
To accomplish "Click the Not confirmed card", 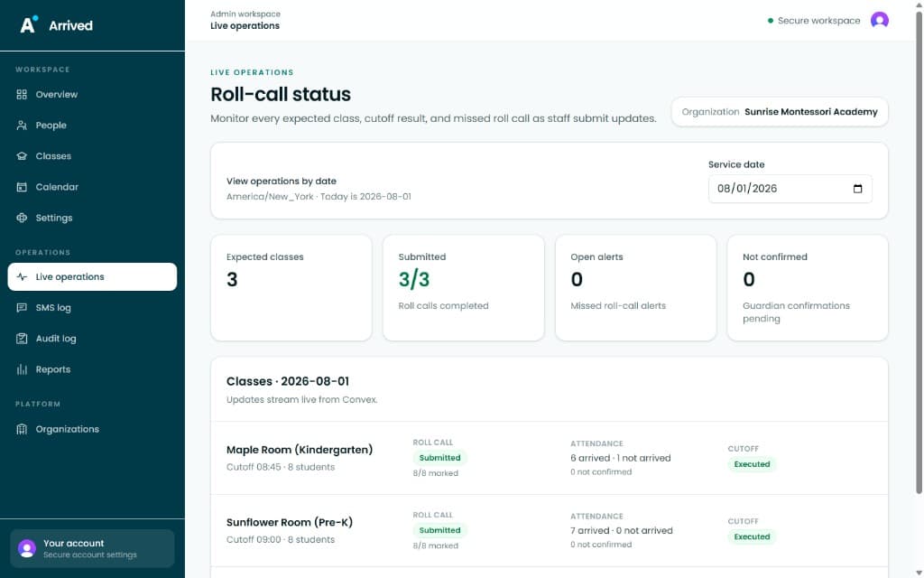I will [x=808, y=288].
